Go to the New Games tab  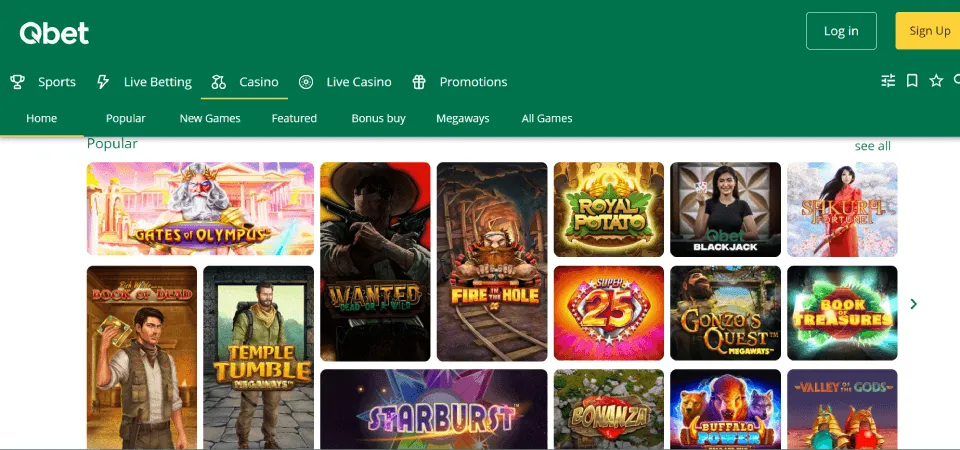(210, 118)
